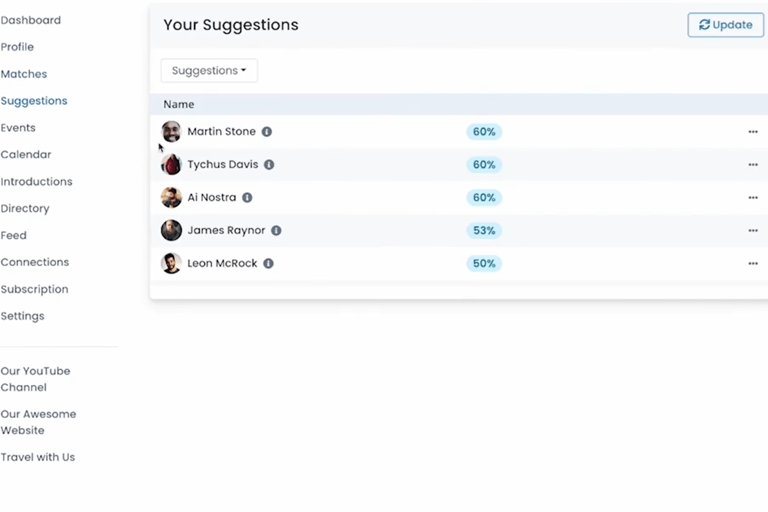Viewport: 768px width, 512px height.
Task: Click info icon next to Ai Nostra
Action: coord(247,197)
